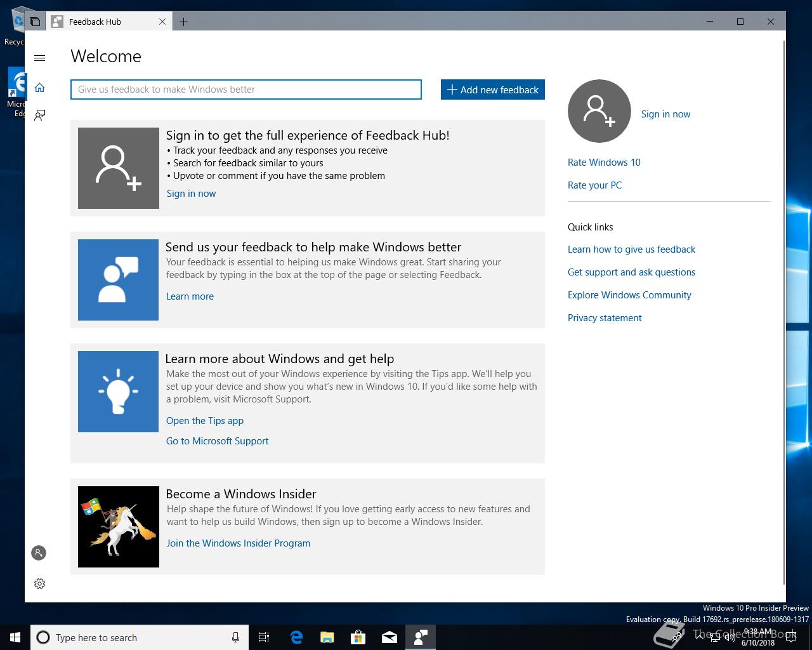812x650 pixels.
Task: Select the Feedback Hub tab
Action: [109, 22]
